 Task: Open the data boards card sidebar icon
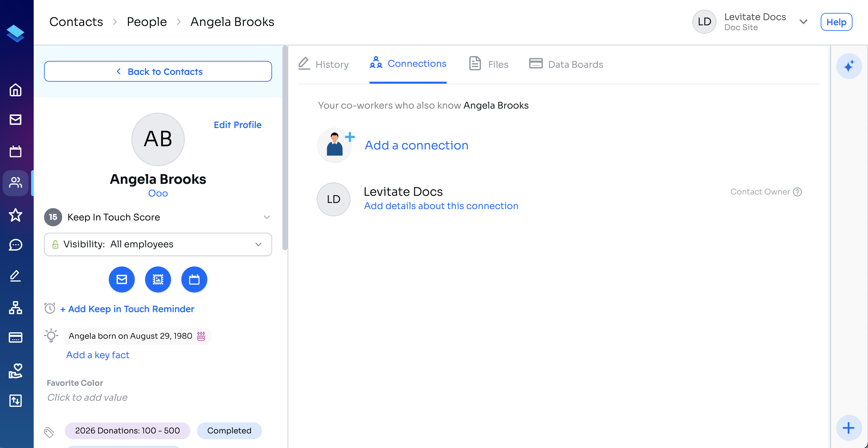pyautogui.click(x=16, y=337)
